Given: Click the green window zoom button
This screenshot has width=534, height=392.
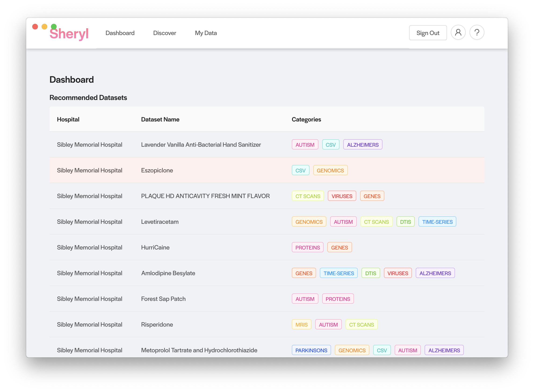Looking at the screenshot, I should click(x=54, y=27).
